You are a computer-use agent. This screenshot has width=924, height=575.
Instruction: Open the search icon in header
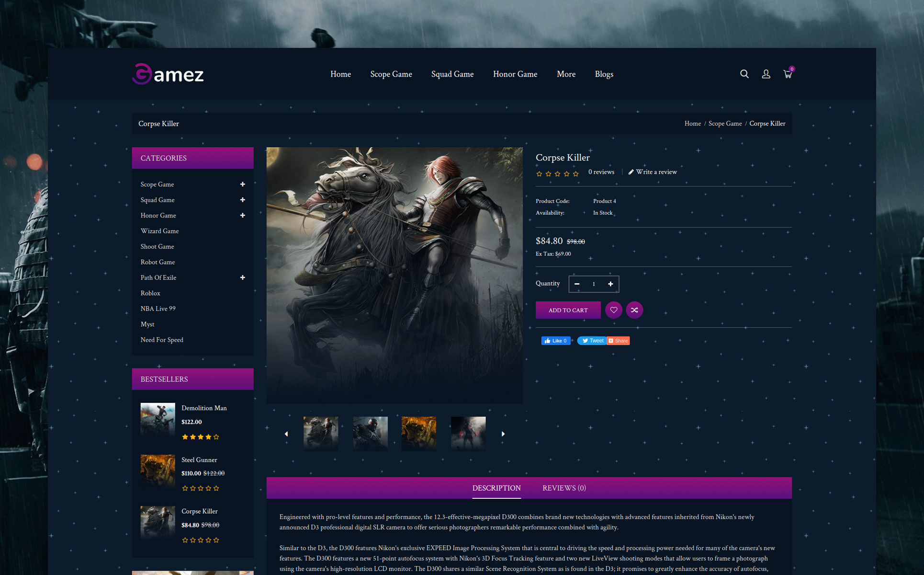(x=744, y=74)
